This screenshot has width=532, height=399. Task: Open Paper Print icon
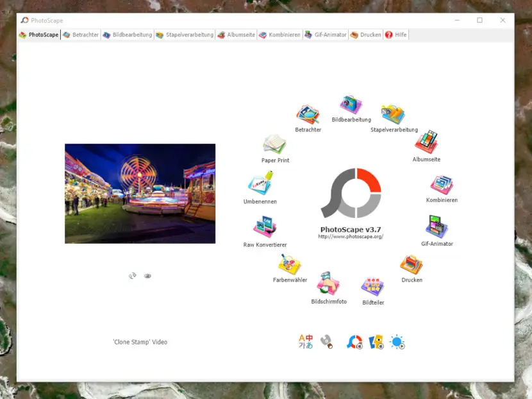pyautogui.click(x=274, y=144)
